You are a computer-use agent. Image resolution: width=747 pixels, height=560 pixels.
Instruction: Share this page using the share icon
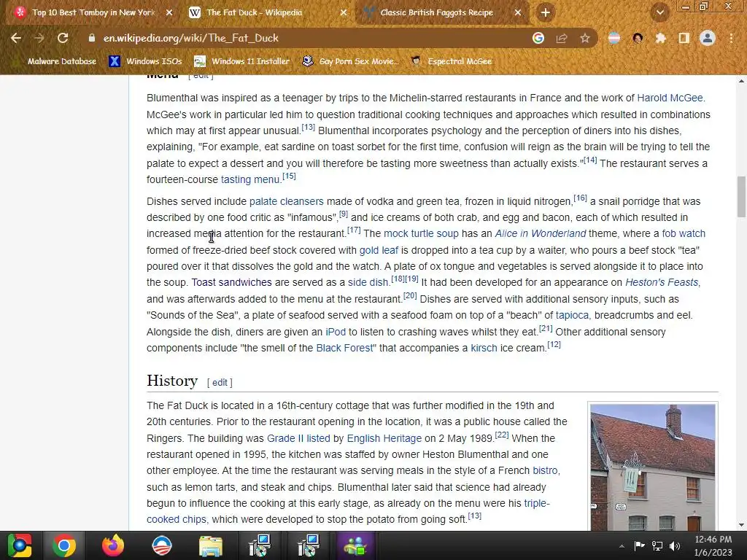pyautogui.click(x=562, y=38)
